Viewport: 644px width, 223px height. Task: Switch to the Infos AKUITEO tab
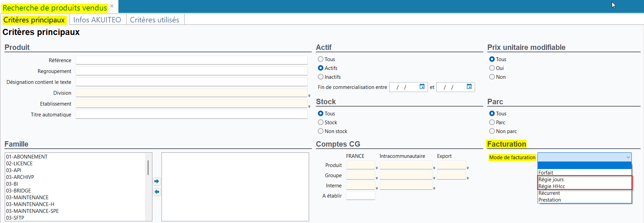coord(97,20)
